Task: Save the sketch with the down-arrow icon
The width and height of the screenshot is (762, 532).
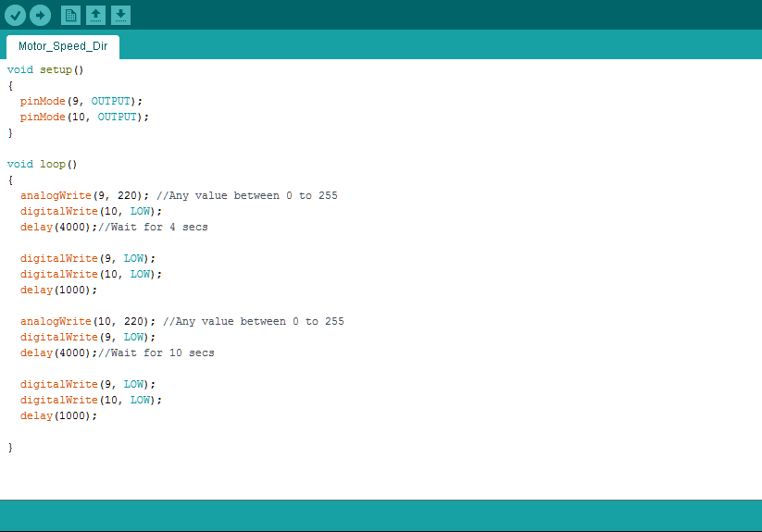Action: tap(120, 15)
